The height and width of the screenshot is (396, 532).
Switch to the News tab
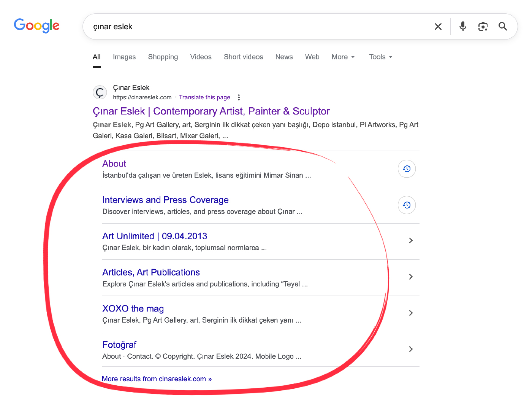tap(284, 57)
